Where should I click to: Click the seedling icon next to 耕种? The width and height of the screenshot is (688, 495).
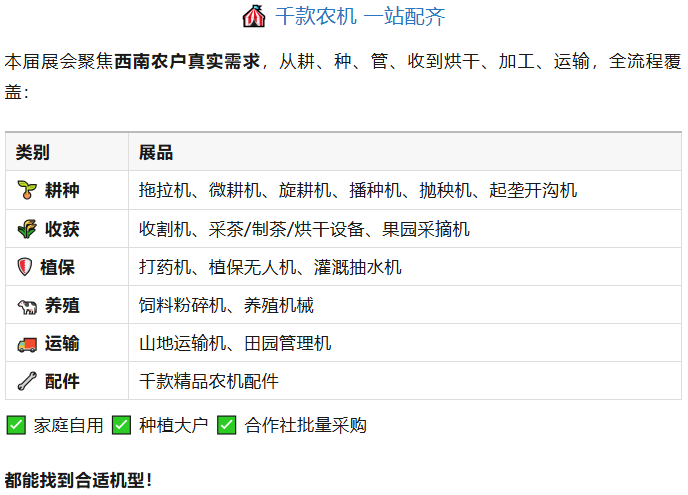[27, 191]
